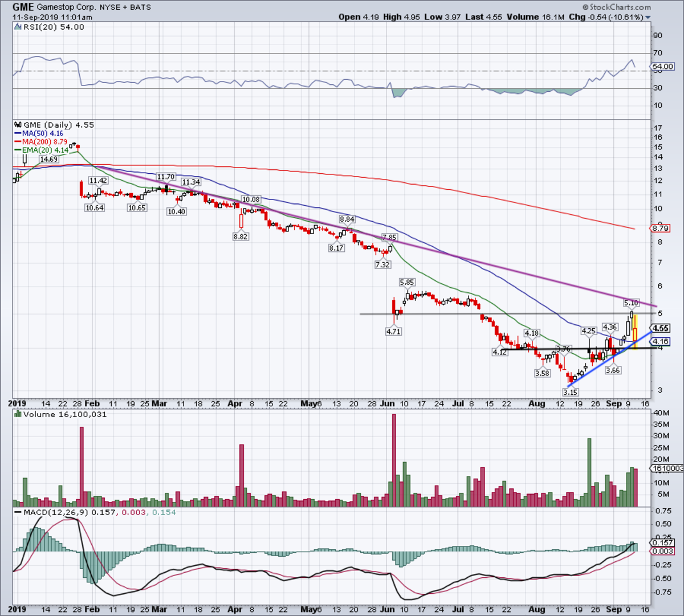Click the 4.36 price annotation
The height and width of the screenshot is (616, 684).
(x=610, y=327)
